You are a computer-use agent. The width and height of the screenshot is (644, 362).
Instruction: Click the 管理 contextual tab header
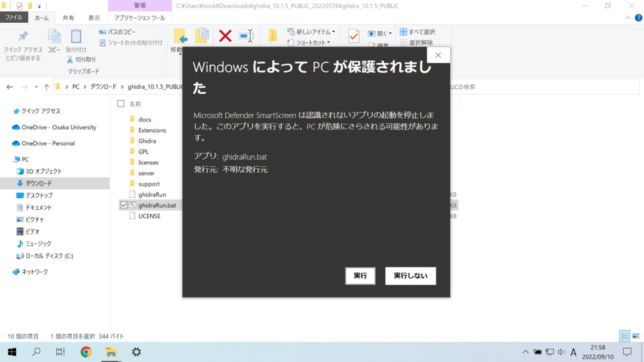coord(140,6)
